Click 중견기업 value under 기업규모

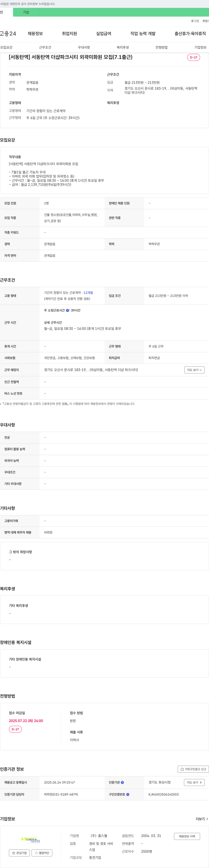[95, 858]
